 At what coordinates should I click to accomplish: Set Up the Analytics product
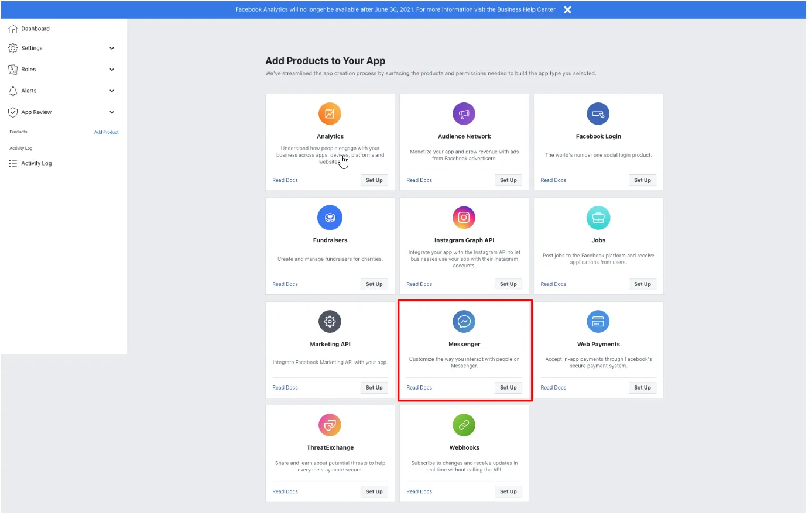[x=374, y=180]
